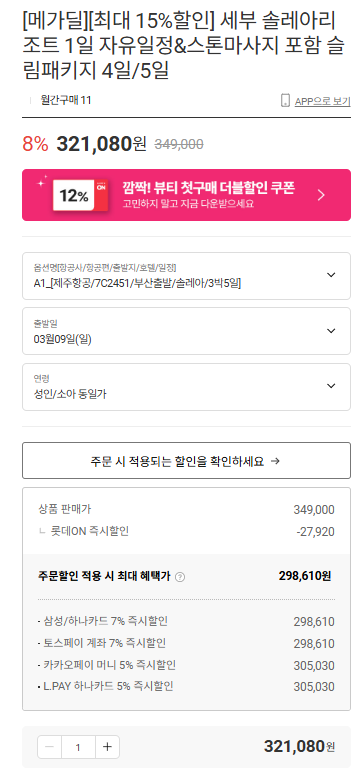Click the L.PAY 하나카드 5% 즉시할인 row
Screen dimensions: 364x782
point(186,687)
